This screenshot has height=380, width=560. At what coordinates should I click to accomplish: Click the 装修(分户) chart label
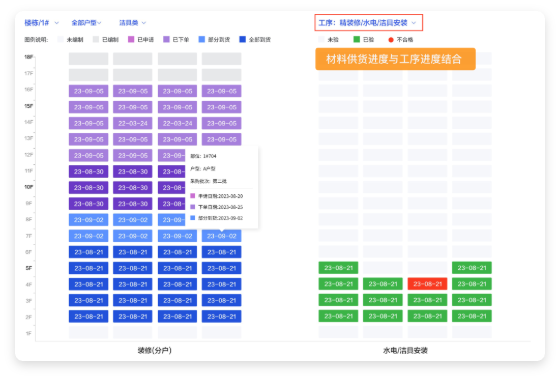(155, 350)
